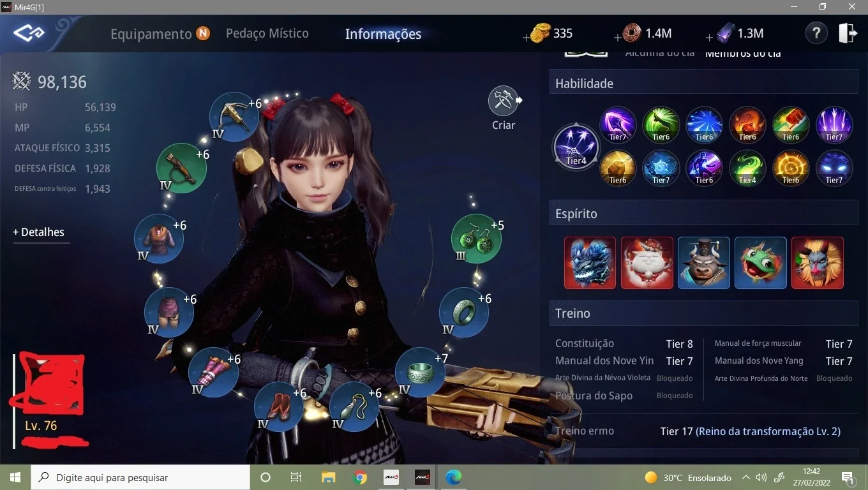Open the large Tier4 main skill icon
Viewport: 868px width, 490px height.
(576, 147)
